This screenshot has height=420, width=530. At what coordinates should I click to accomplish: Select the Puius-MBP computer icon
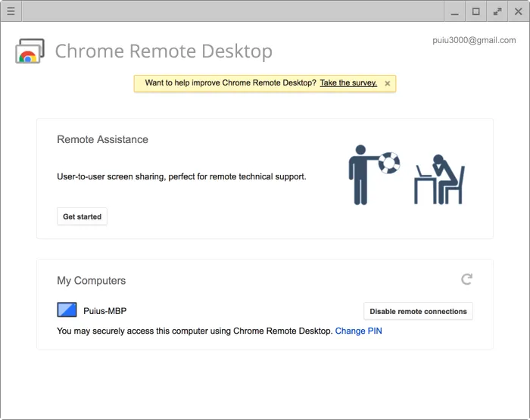pyautogui.click(x=67, y=310)
